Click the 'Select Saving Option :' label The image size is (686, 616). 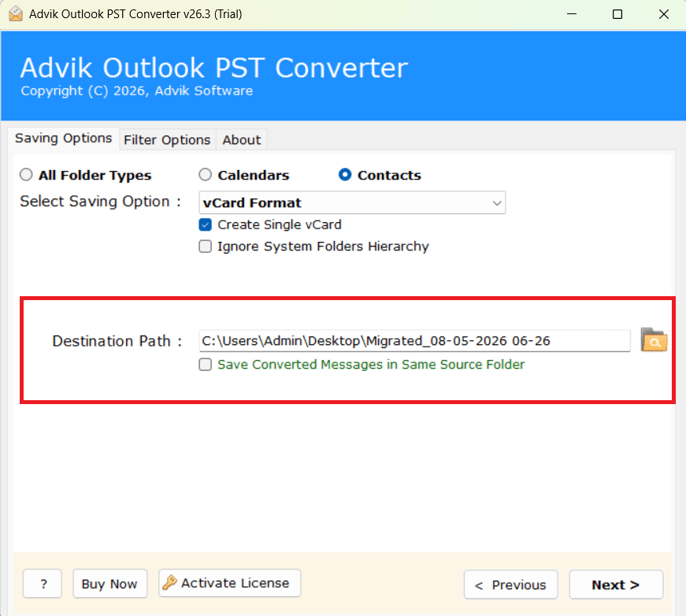pyautogui.click(x=101, y=202)
